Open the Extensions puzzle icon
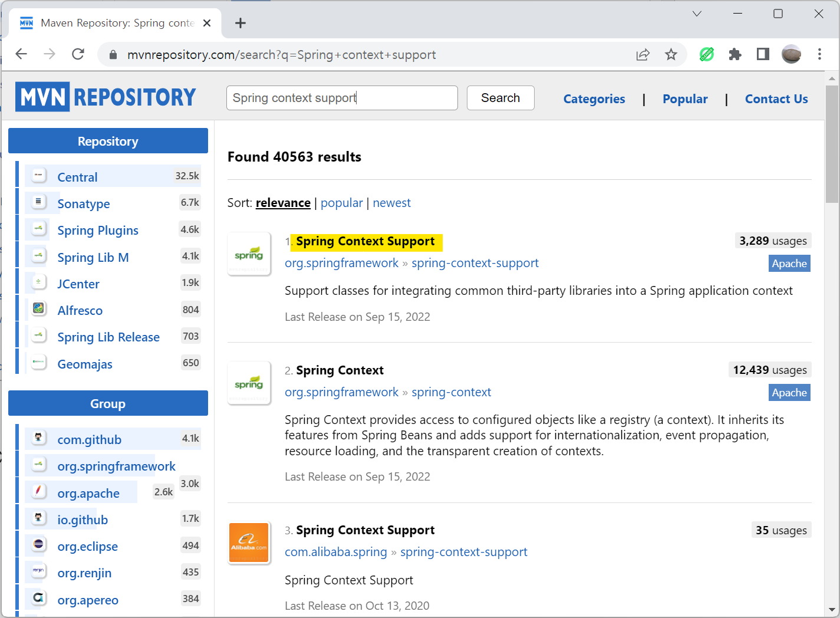This screenshot has width=840, height=618. tap(735, 54)
